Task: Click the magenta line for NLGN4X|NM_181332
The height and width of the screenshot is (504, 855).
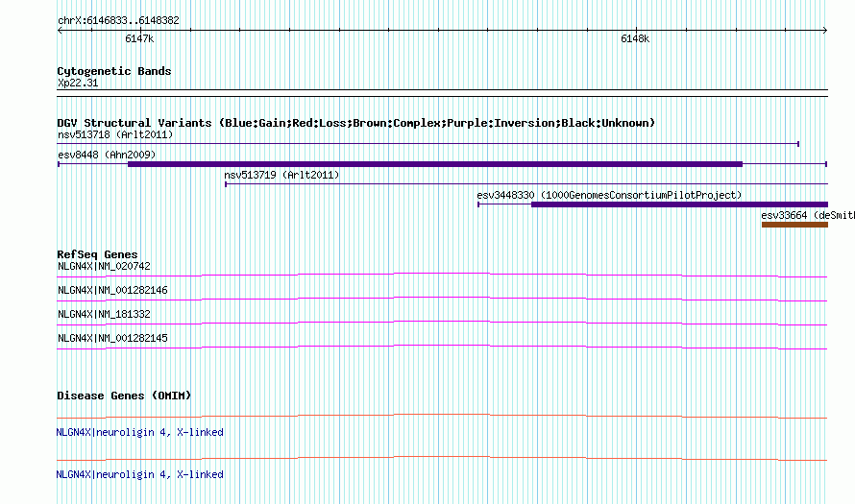Action: tap(442, 323)
